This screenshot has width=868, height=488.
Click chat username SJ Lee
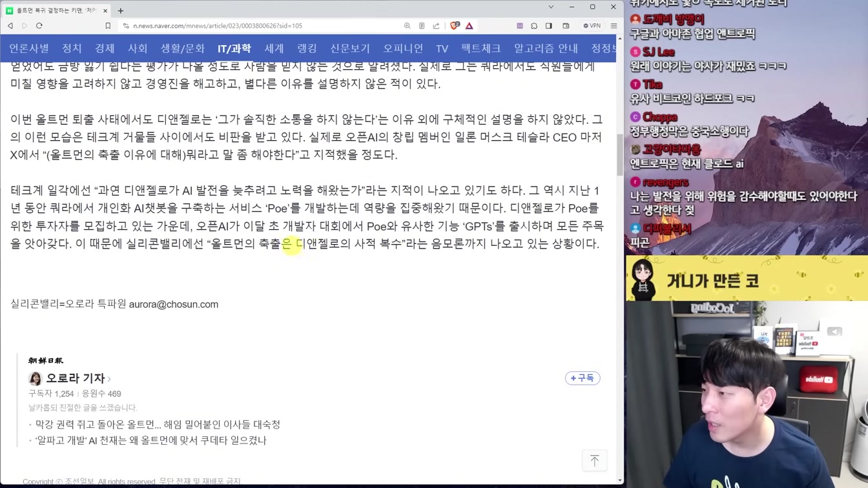click(x=658, y=52)
